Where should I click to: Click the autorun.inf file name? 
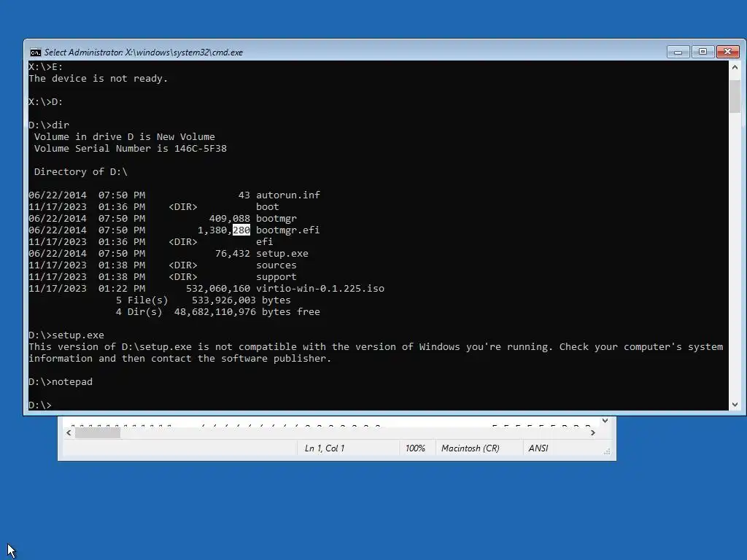click(288, 195)
